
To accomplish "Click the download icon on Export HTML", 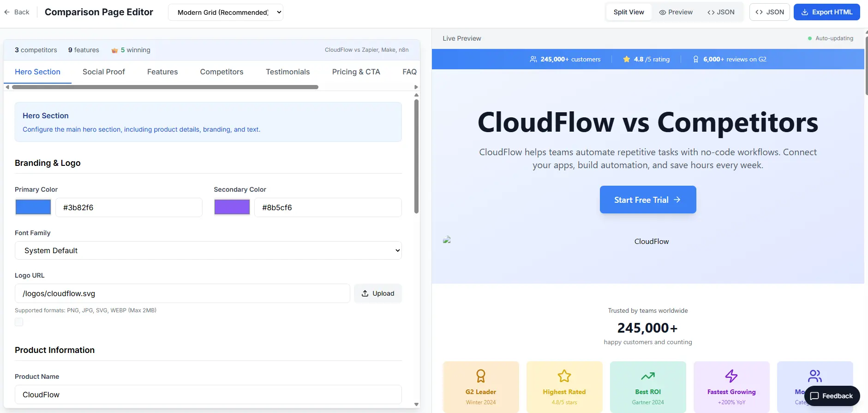I will pos(805,12).
